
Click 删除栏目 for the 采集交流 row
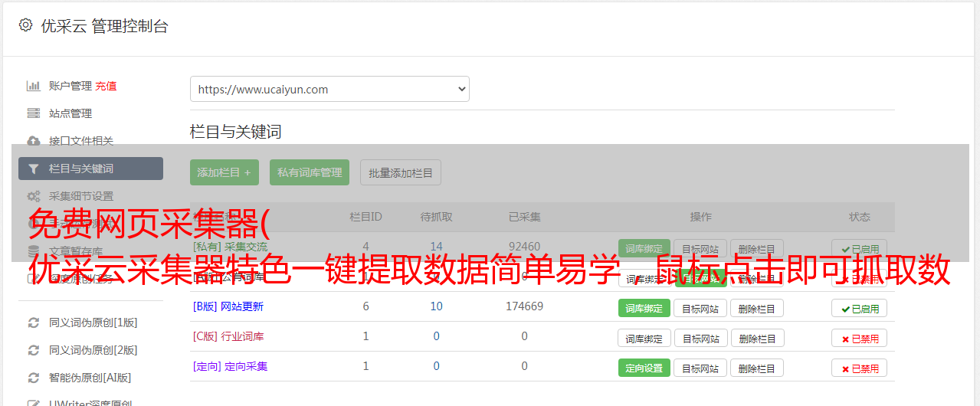coord(757,248)
